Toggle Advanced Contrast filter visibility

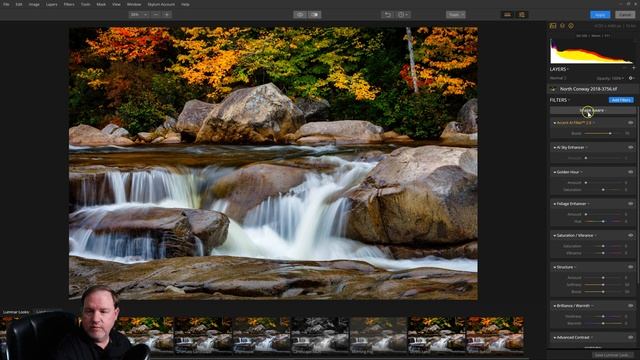click(631, 338)
